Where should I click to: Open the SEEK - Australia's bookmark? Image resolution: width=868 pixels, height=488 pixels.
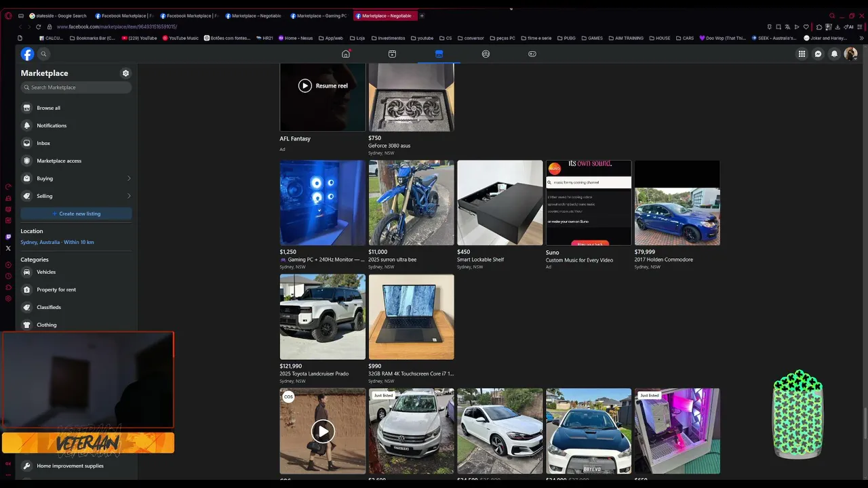coord(774,38)
